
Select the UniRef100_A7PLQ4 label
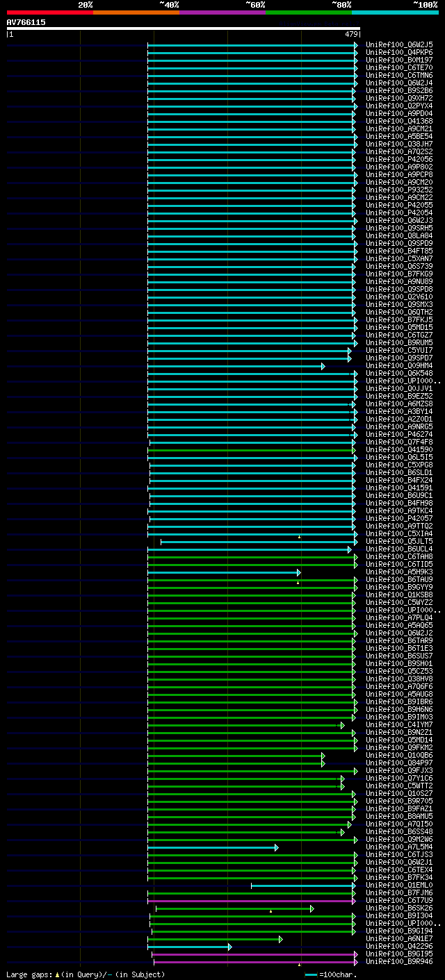click(399, 618)
